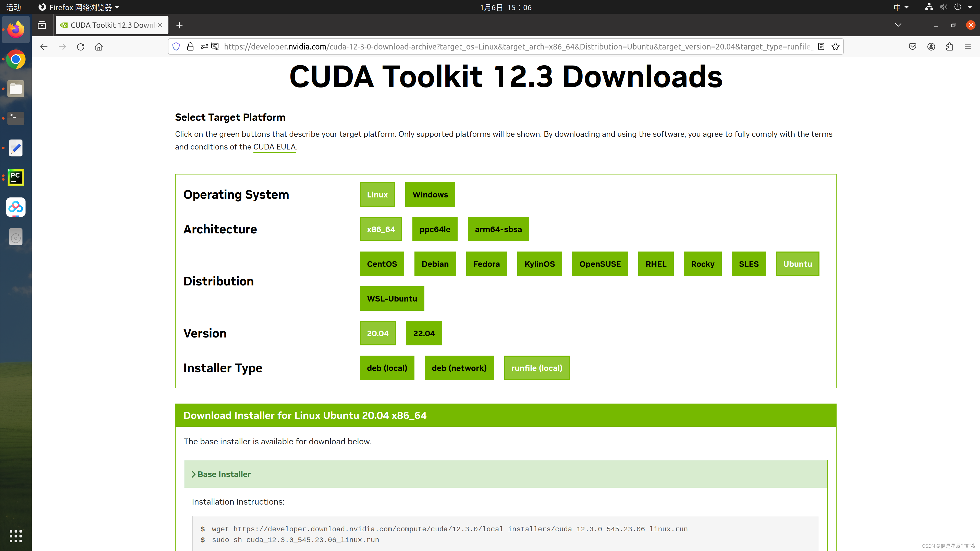Choose arm64-sbsa architecture

coord(498,229)
